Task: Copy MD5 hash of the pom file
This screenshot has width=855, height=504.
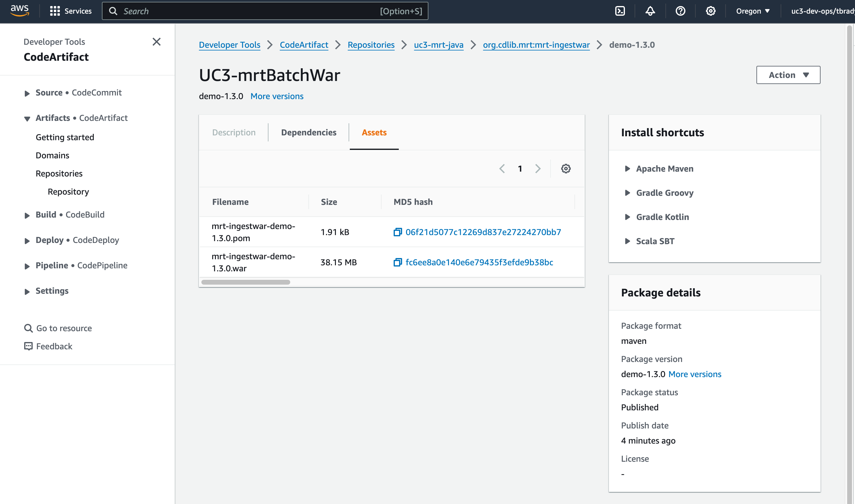Action: click(397, 232)
